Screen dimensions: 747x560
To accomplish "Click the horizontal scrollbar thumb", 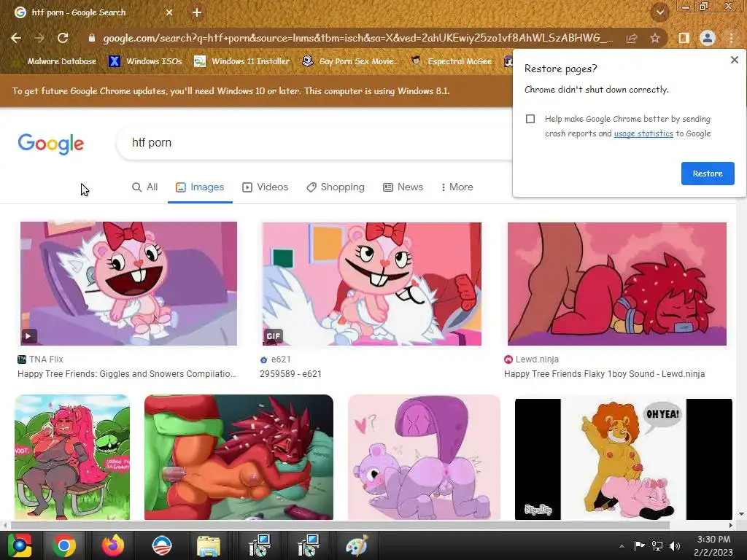I will (340, 525).
